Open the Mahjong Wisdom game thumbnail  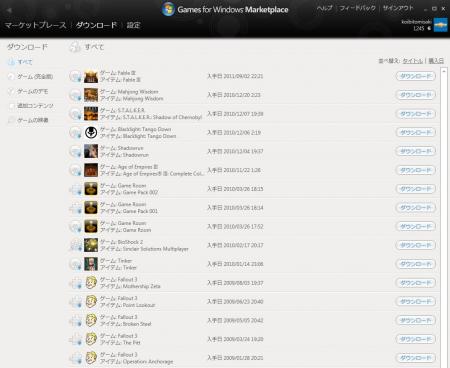tap(91, 95)
